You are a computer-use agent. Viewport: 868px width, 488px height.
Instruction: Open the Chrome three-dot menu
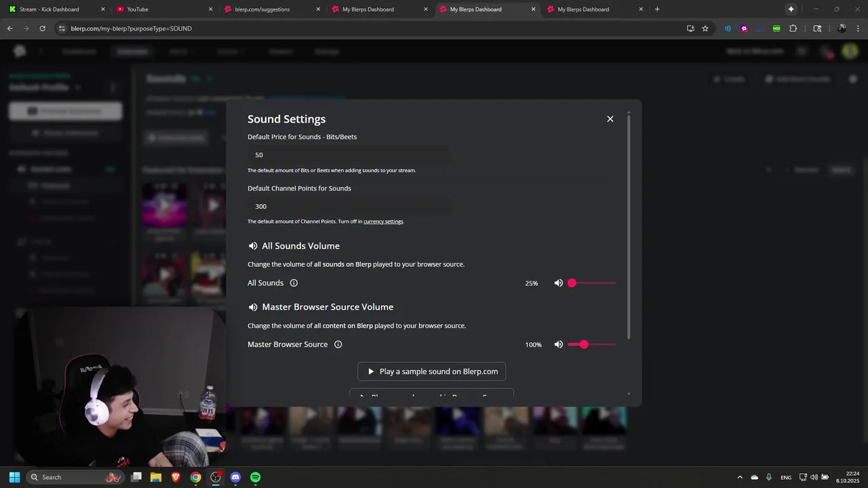point(859,28)
